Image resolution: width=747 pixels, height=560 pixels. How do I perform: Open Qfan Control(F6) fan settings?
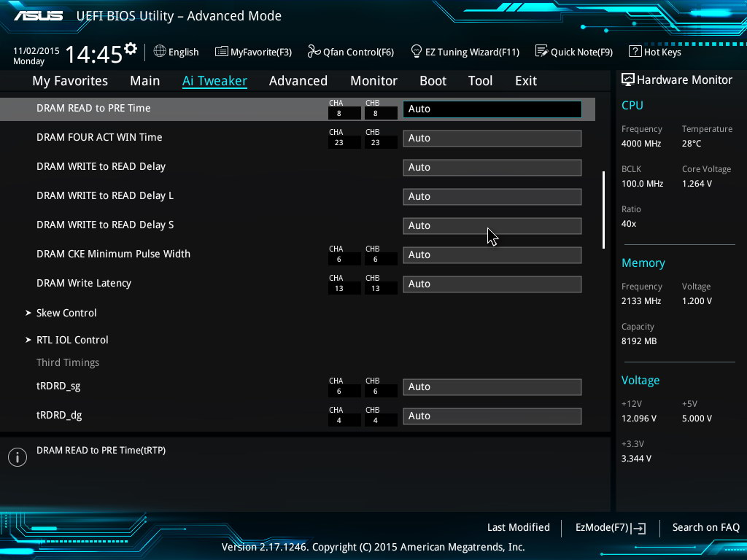350,52
